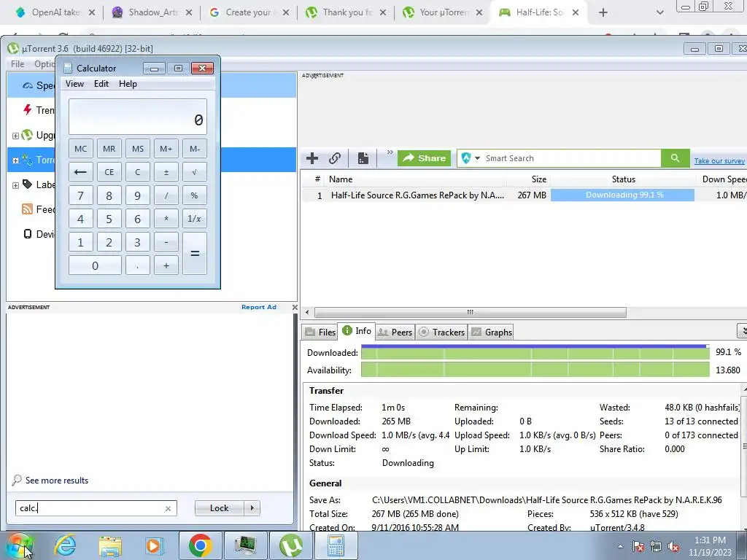Image resolution: width=747 pixels, height=560 pixels.
Task: Click the Downloaded pieces bar
Action: coord(535,352)
